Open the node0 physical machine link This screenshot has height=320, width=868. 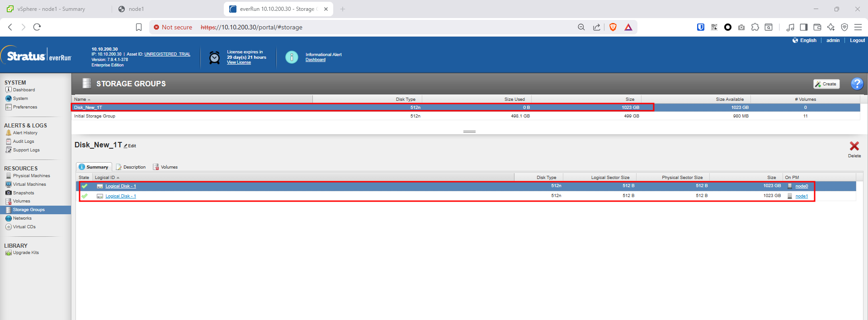pos(802,186)
